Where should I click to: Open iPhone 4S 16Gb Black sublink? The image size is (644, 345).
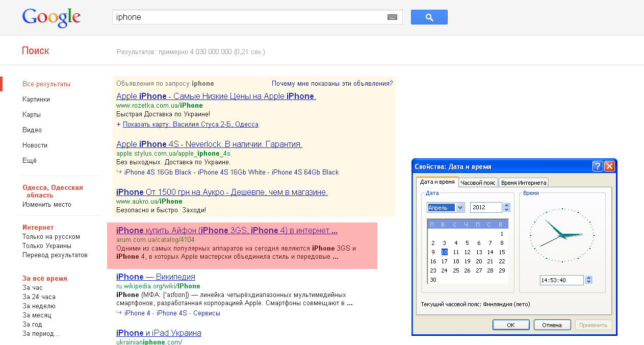click(158, 172)
